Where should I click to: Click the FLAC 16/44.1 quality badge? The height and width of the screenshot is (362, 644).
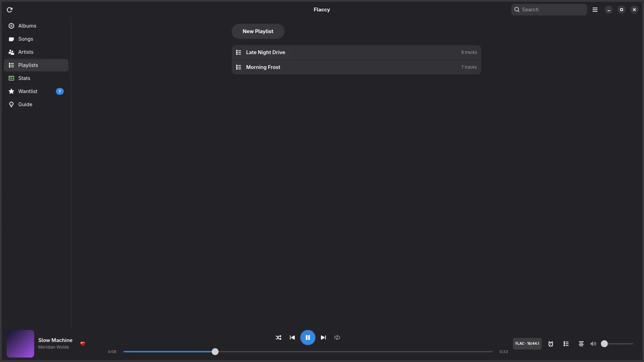pos(527,344)
